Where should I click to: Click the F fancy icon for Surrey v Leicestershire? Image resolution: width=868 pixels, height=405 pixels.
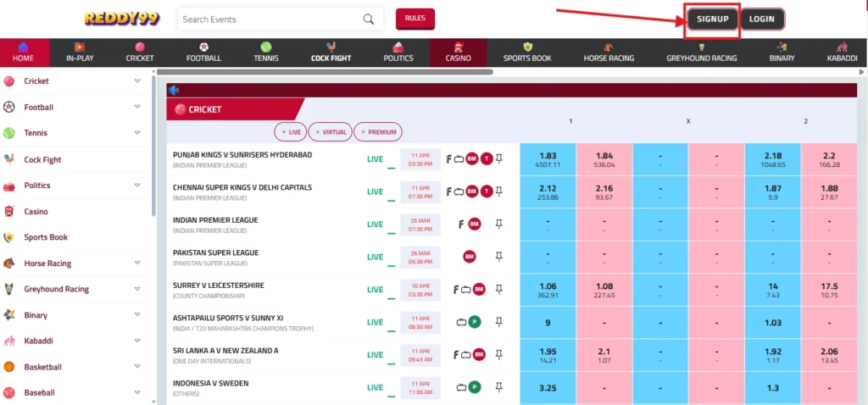[x=455, y=290]
